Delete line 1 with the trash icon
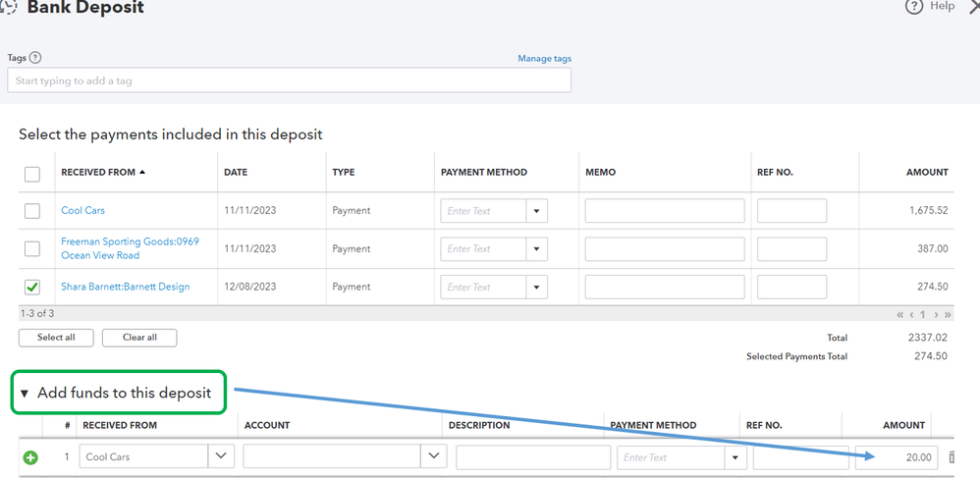This screenshot has height=478, width=980. point(952,457)
